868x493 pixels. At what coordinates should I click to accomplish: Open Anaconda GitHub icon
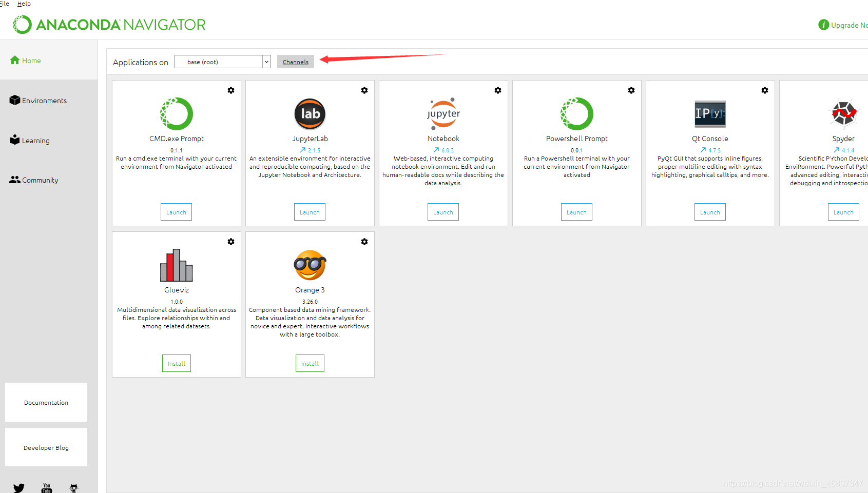[x=74, y=488]
